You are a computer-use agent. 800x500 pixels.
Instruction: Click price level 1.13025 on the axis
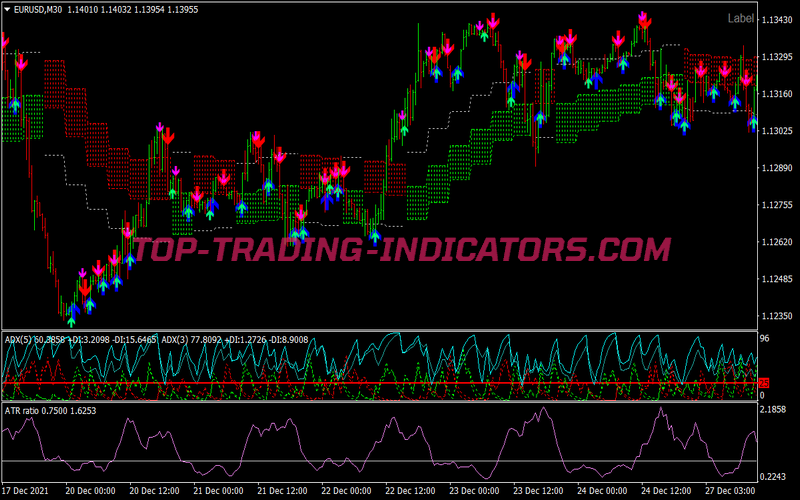click(x=778, y=131)
